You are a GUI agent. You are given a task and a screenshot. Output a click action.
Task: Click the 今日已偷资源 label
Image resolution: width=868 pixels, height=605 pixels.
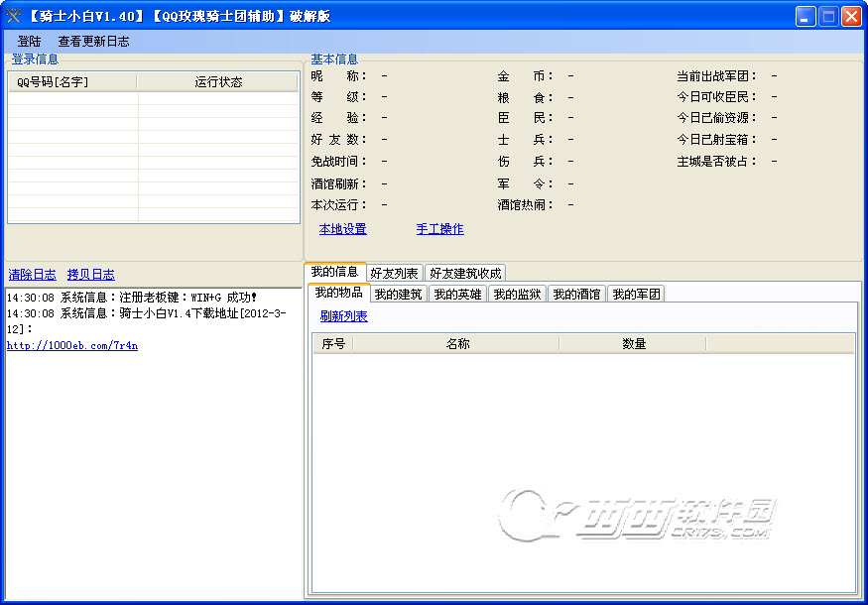point(716,118)
